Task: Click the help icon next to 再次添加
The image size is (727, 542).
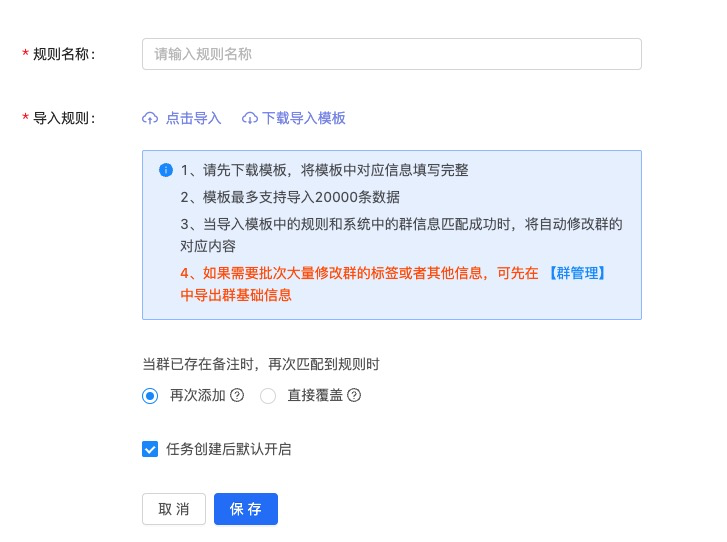Action: pyautogui.click(x=237, y=395)
